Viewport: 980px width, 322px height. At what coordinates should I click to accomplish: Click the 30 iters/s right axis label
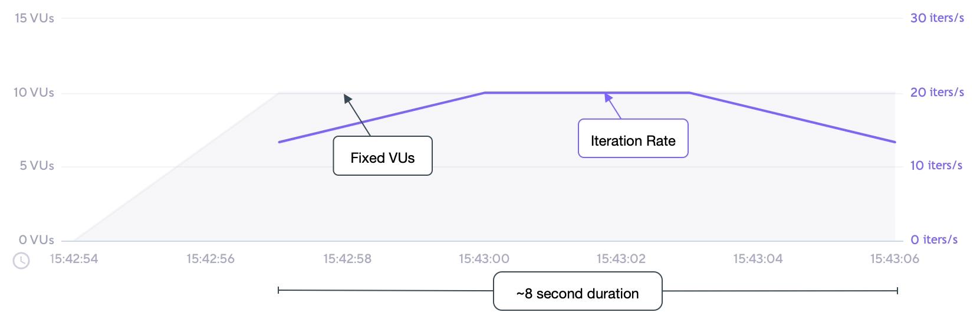click(937, 18)
